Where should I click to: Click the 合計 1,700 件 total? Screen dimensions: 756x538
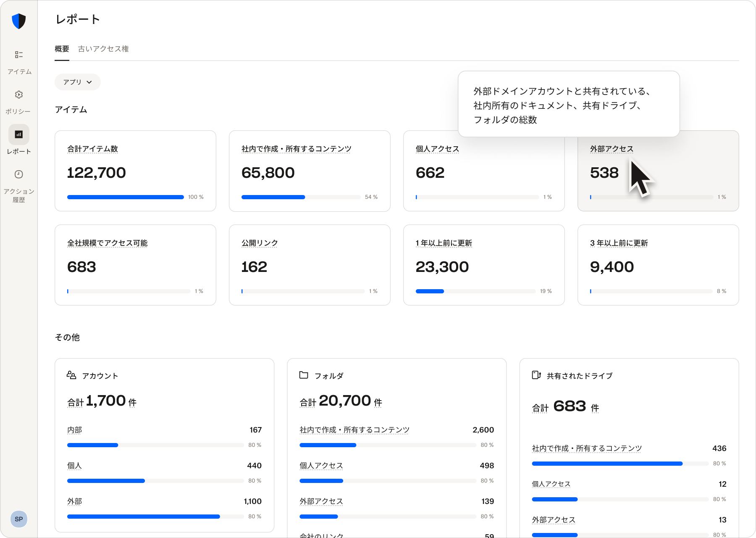click(x=102, y=401)
